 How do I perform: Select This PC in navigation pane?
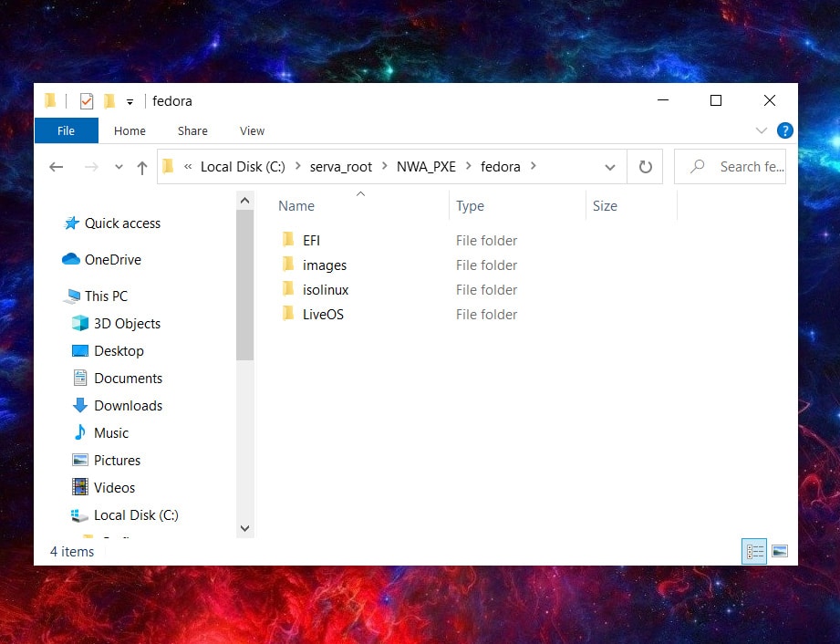coord(106,296)
